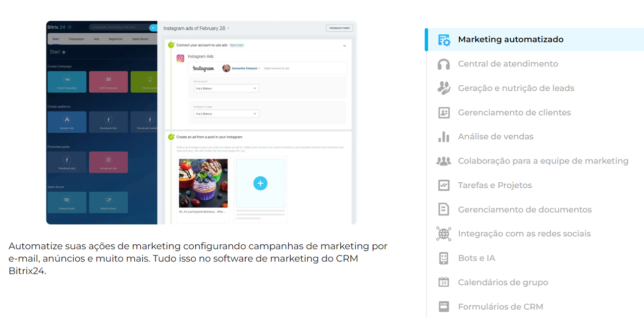Click the Geração e nutrição de leads icon
Screen dimensions: 644x322
coord(444,88)
